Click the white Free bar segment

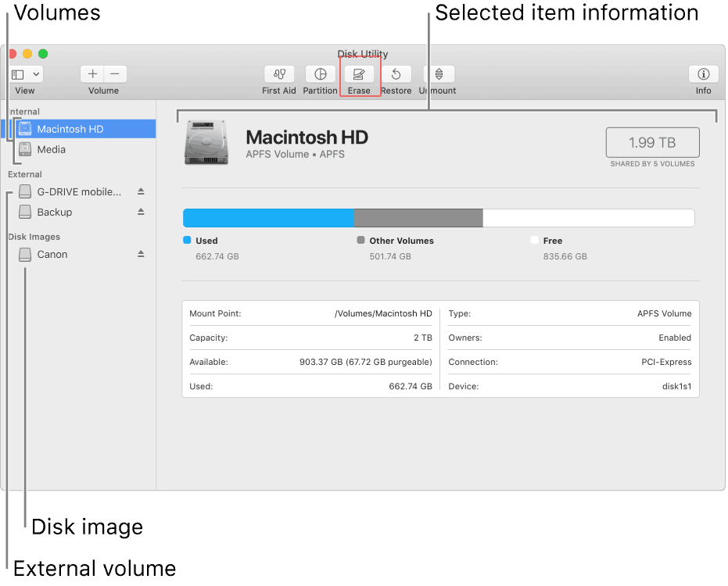coord(589,218)
